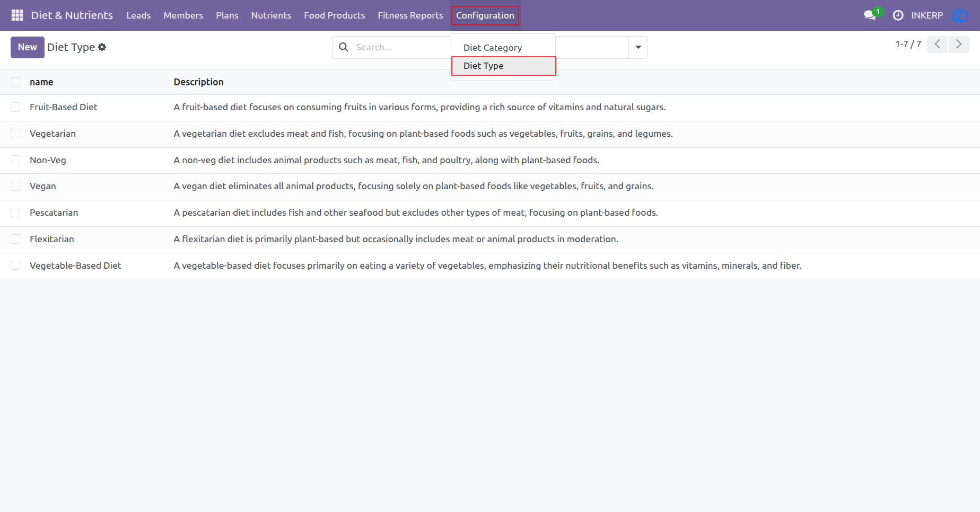The width and height of the screenshot is (980, 512).
Task: Open the Food Products menu
Action: point(334,15)
